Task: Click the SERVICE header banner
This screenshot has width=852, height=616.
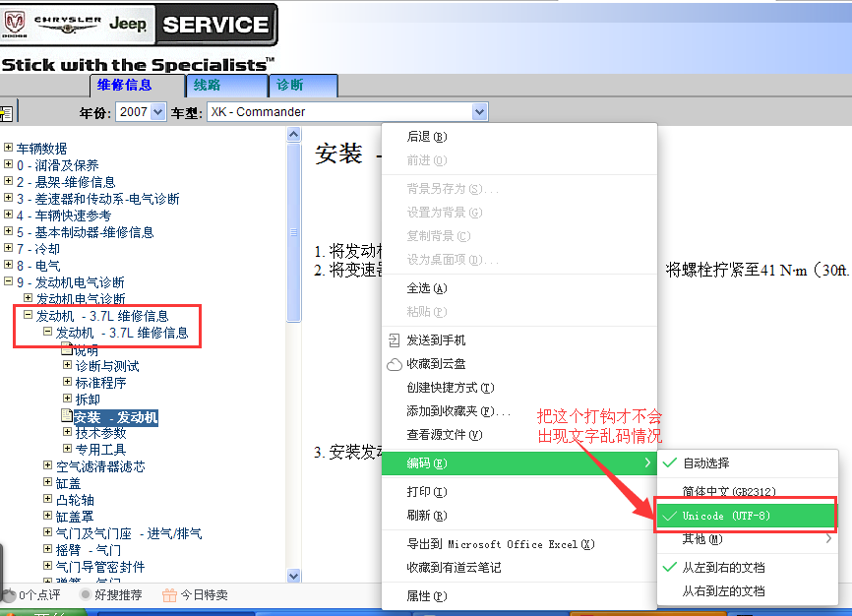Action: pos(215,25)
